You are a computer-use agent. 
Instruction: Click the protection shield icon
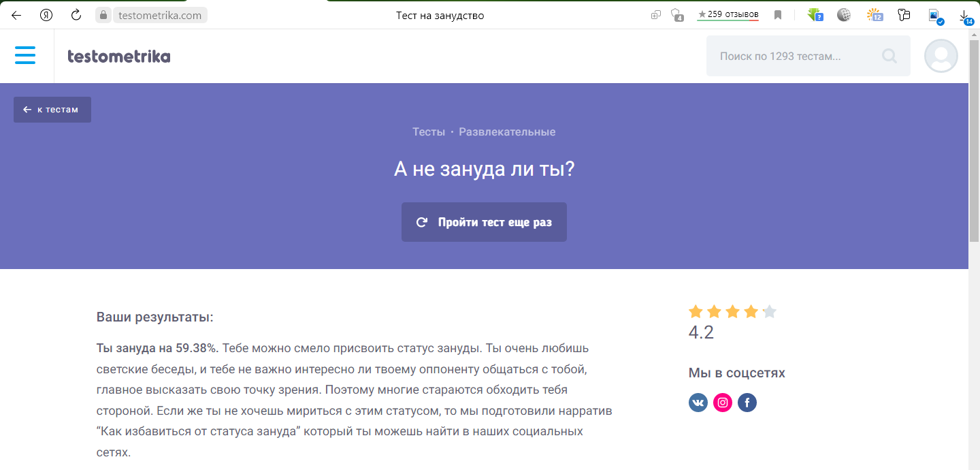[676, 15]
